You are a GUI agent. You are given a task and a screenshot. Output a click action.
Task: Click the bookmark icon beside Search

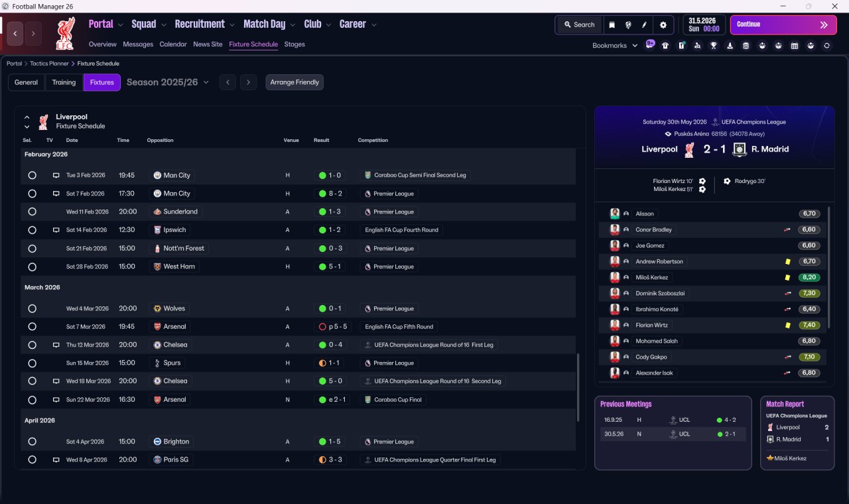point(612,25)
